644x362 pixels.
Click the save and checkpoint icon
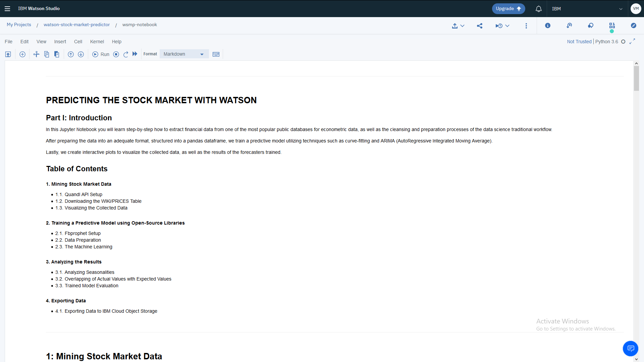[x=8, y=54]
